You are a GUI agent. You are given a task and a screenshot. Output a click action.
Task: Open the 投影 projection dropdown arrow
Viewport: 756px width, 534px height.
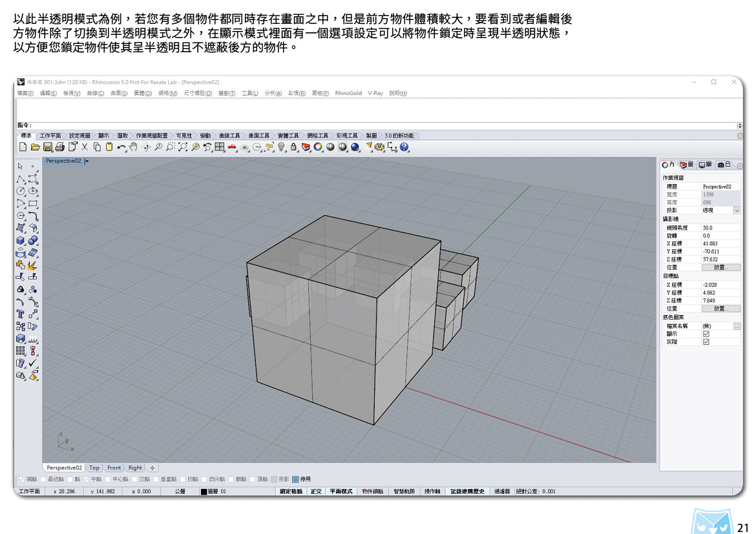pyautogui.click(x=737, y=211)
